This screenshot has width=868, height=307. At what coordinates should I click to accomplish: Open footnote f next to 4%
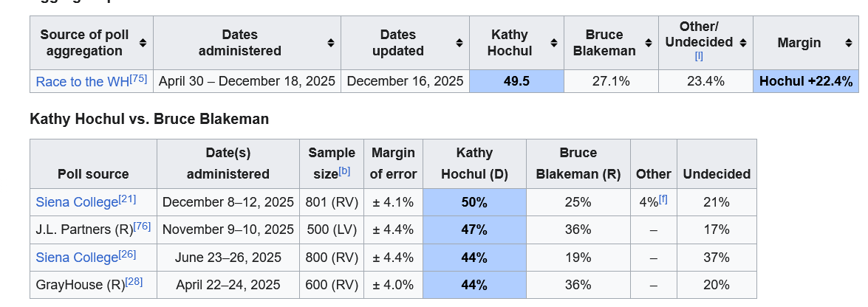(663, 199)
